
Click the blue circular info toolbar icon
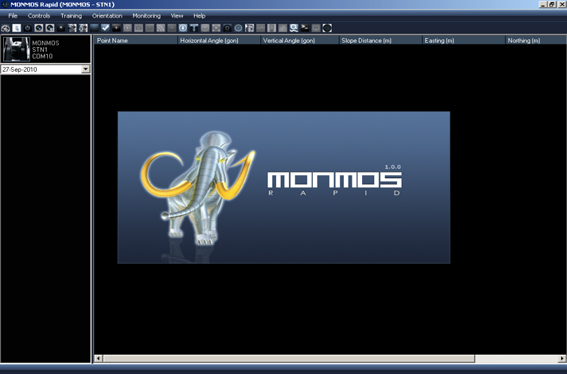coord(183,28)
